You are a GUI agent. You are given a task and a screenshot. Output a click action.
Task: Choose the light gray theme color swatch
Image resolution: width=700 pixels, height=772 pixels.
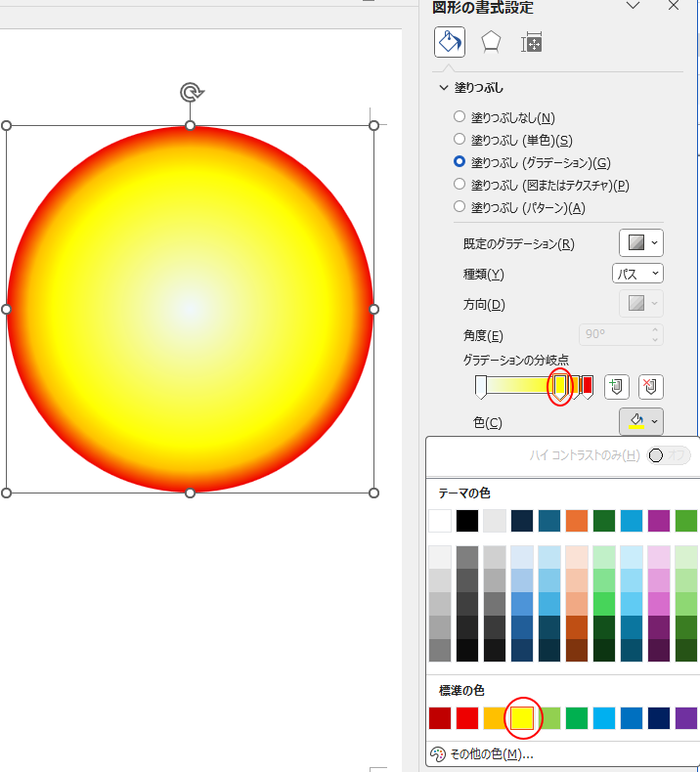pyautogui.click(x=495, y=521)
